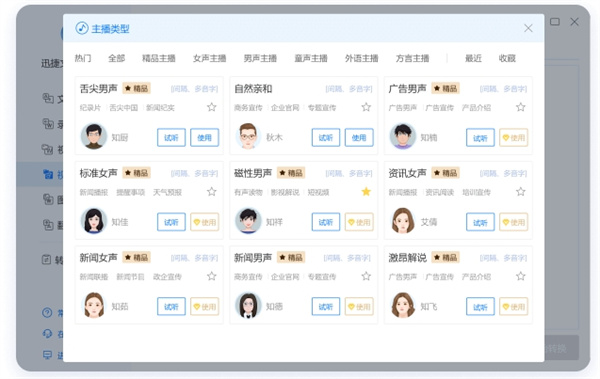Click 试听 on the 标准女声 card
The image size is (600, 379).
[171, 222]
